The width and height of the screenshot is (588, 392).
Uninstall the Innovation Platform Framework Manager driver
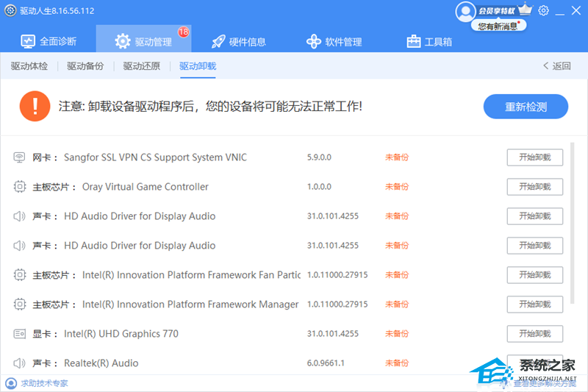coord(535,304)
